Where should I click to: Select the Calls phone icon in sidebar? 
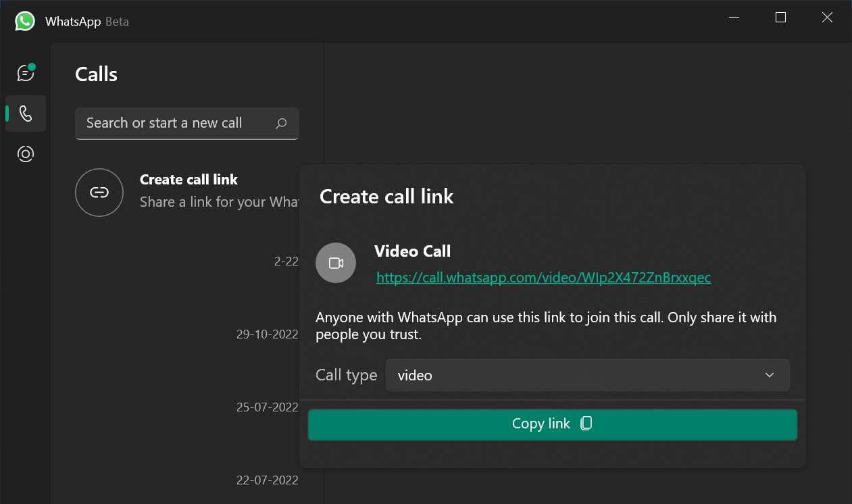(26, 114)
